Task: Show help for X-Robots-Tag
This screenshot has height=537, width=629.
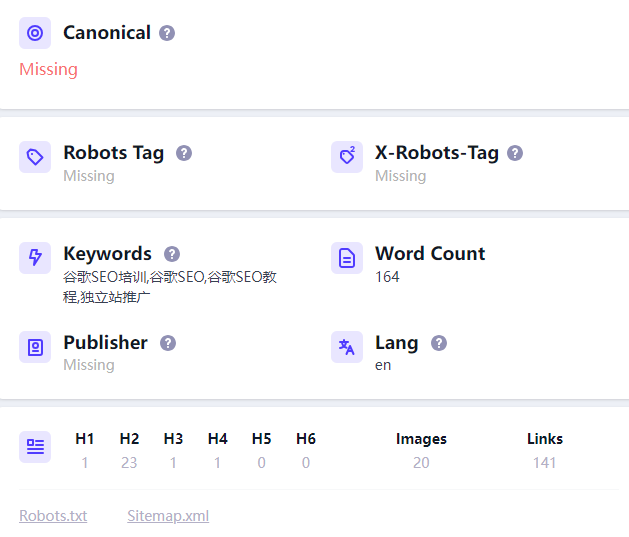Action: tap(515, 153)
